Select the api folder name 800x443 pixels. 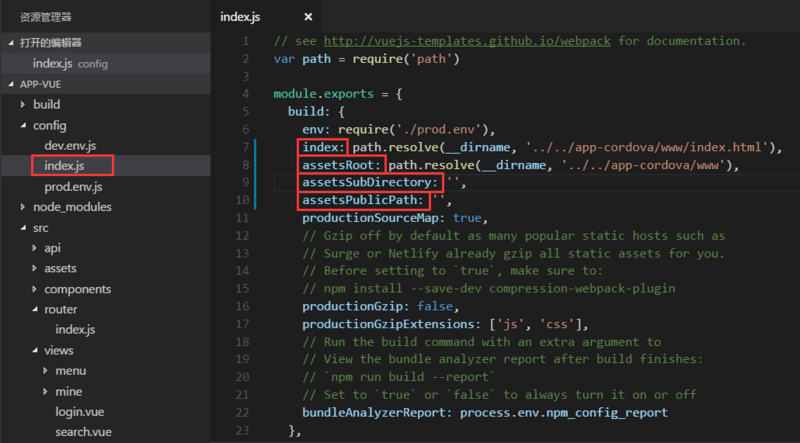click(53, 248)
